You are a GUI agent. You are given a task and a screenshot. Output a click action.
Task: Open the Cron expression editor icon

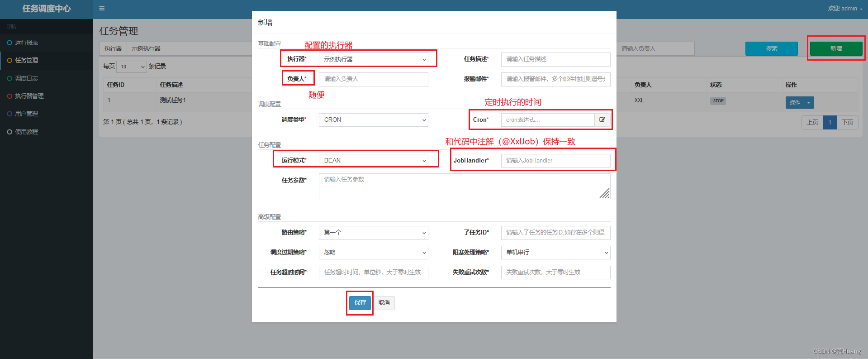click(602, 120)
